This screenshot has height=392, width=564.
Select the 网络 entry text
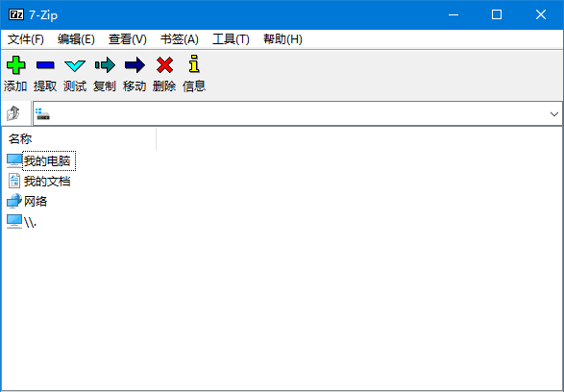(x=36, y=201)
